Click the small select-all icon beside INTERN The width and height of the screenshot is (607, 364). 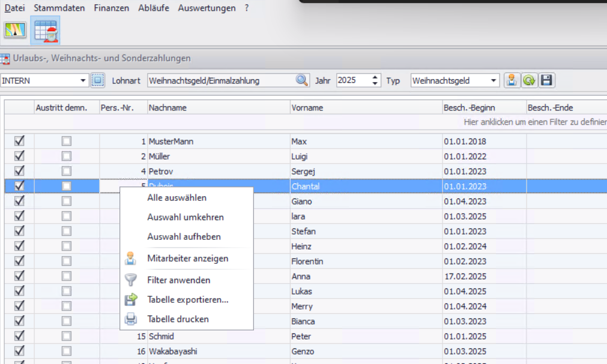97,80
